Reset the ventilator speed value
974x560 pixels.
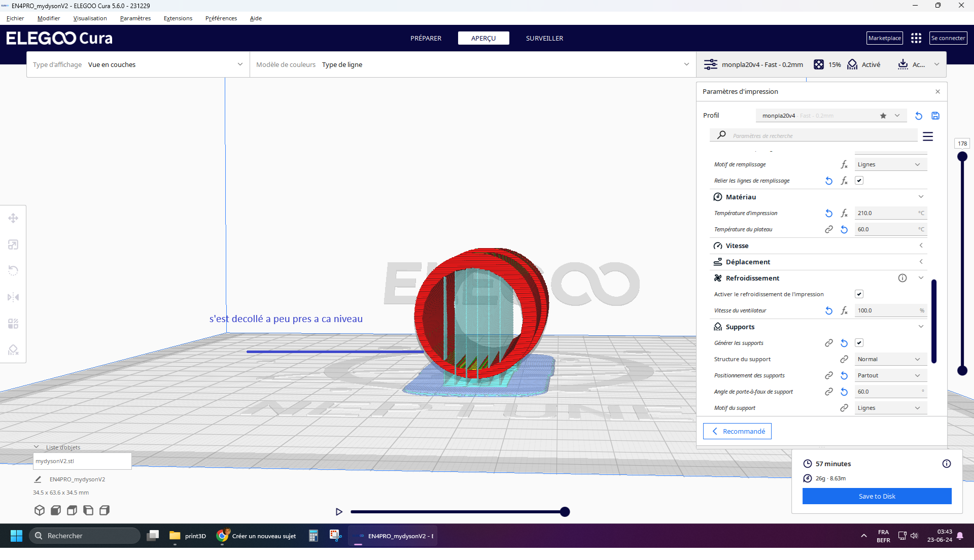(829, 310)
